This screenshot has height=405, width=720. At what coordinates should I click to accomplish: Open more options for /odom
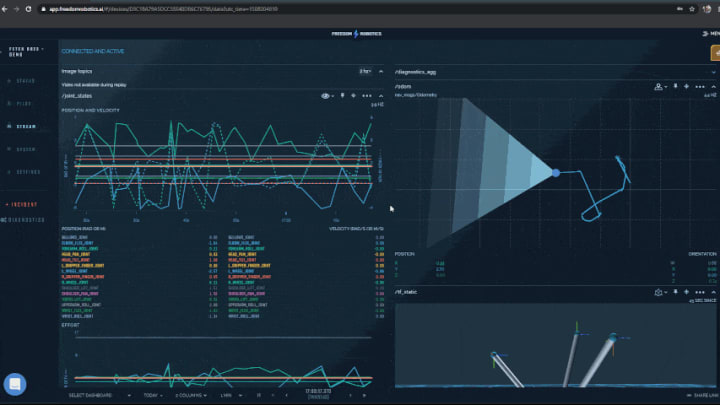point(700,87)
